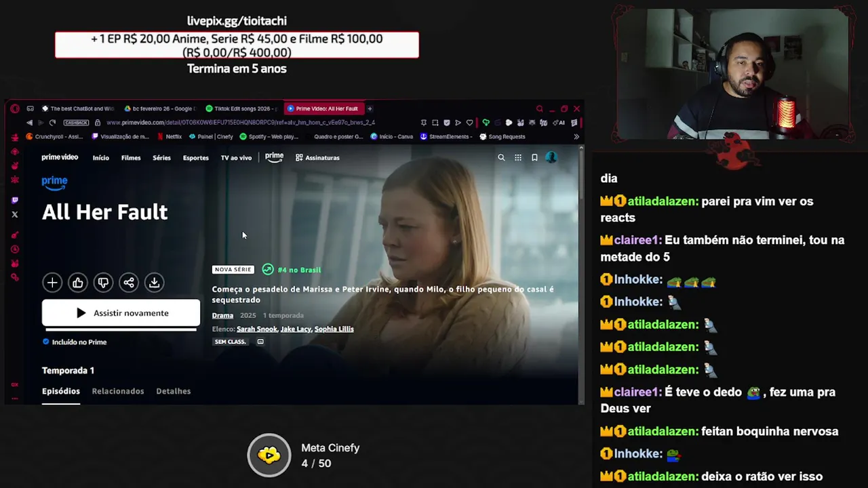Open cast member Sophia Lillis link
The image size is (868, 488).
click(x=334, y=329)
